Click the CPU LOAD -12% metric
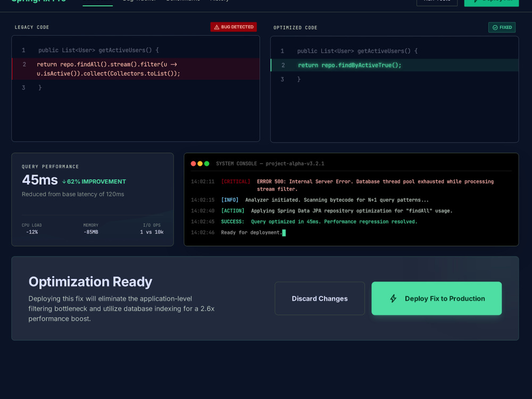The width and height of the screenshot is (532, 399). click(x=32, y=229)
